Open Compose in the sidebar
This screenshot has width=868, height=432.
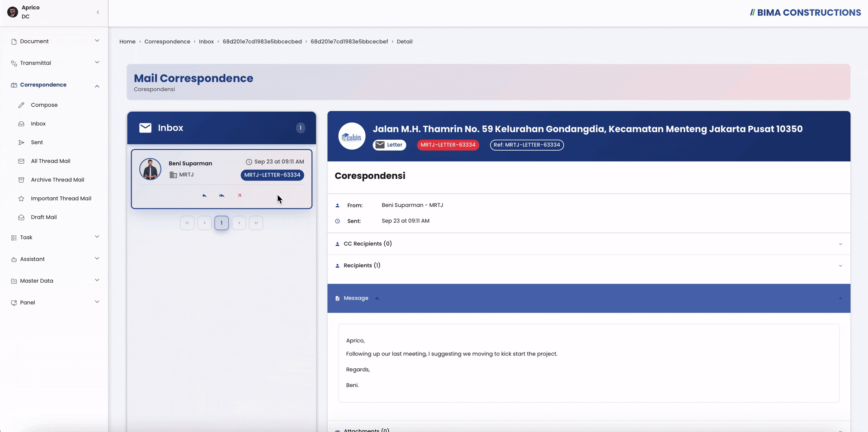pyautogui.click(x=44, y=105)
